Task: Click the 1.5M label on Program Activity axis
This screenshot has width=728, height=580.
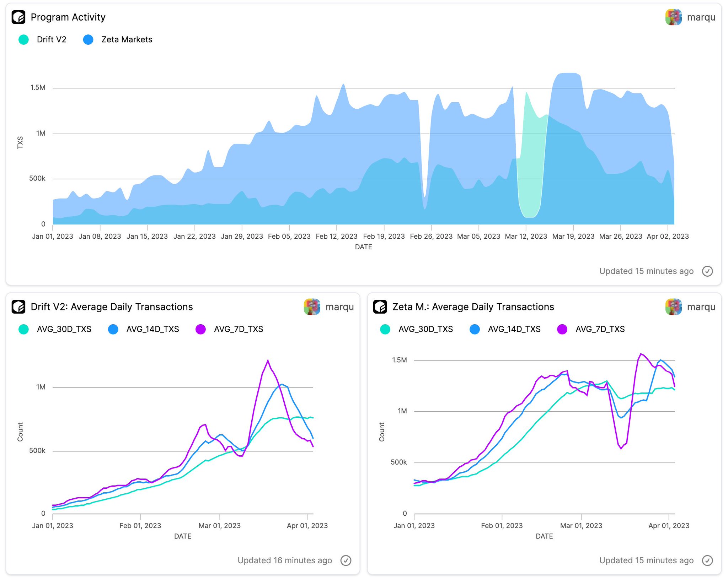Action: [x=38, y=88]
